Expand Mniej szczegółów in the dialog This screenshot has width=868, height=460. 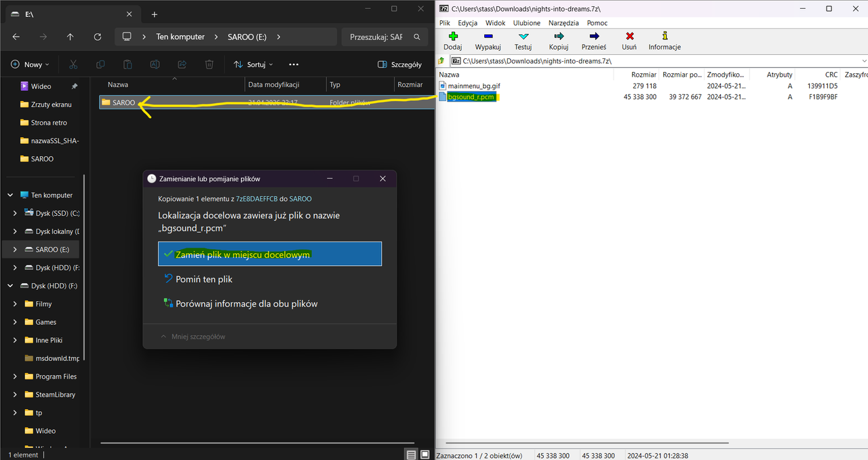click(193, 337)
